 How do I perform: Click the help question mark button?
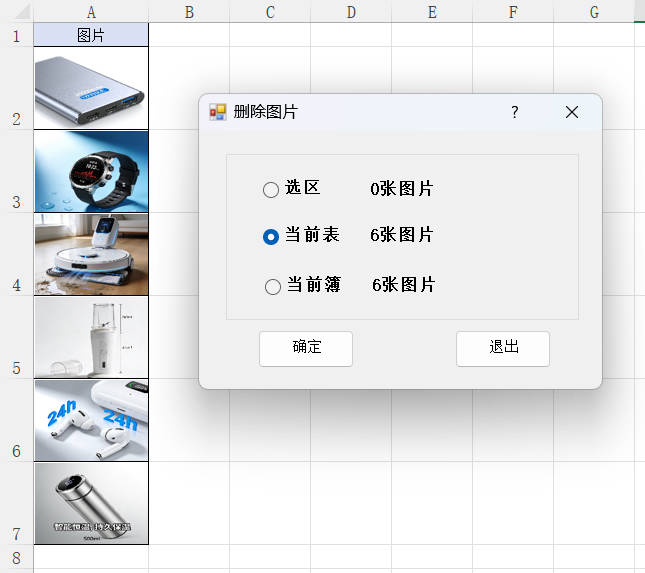515,112
